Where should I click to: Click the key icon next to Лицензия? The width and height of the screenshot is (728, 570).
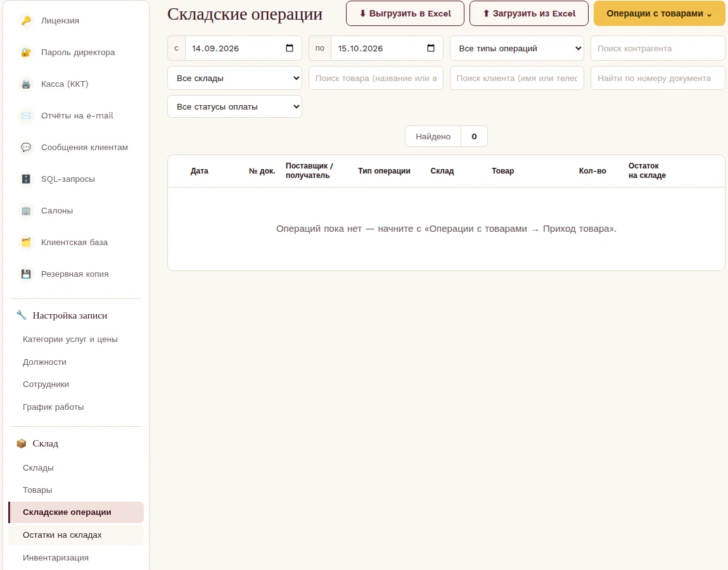coord(26,20)
